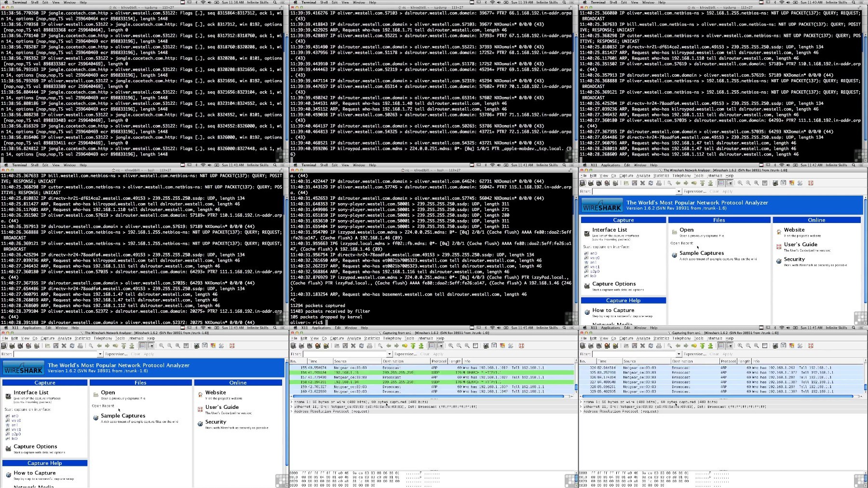Select packet row 156 in the Wireshark packet list
Screen dimensions: 868x488
(x=432, y=373)
